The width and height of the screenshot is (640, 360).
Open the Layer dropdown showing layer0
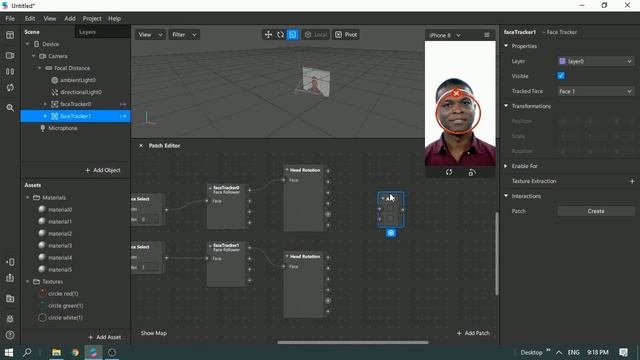click(596, 61)
